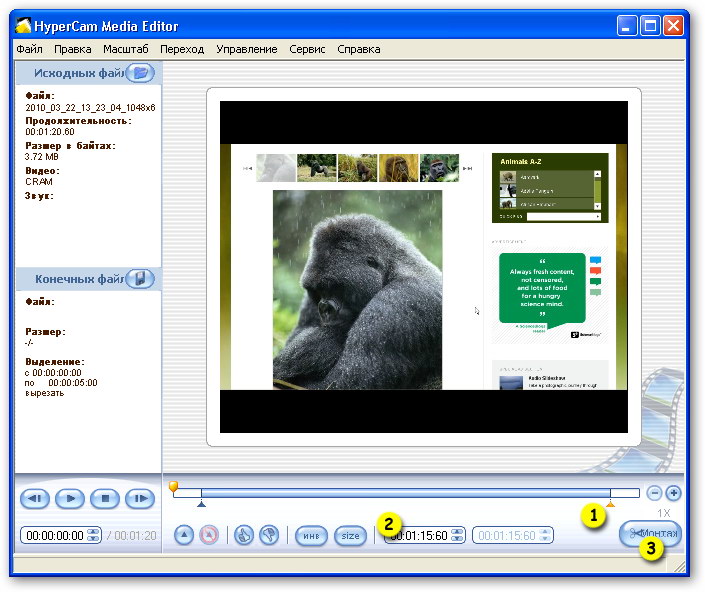The image size is (705, 592).
Task: Stop the video playback
Action: pos(105,499)
